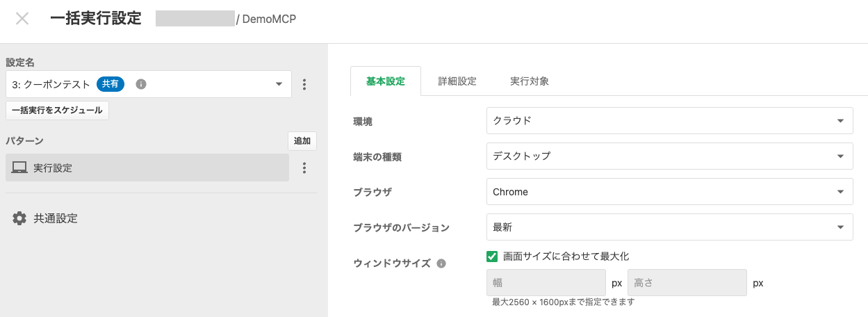Open the 環境 dropdown set to クラウド
The height and width of the screenshot is (317, 868).
click(669, 120)
